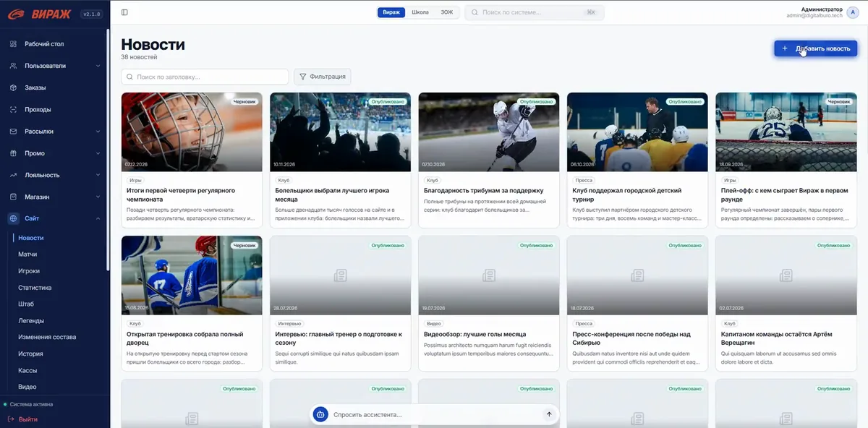Click the administrator avatar A

click(854, 13)
